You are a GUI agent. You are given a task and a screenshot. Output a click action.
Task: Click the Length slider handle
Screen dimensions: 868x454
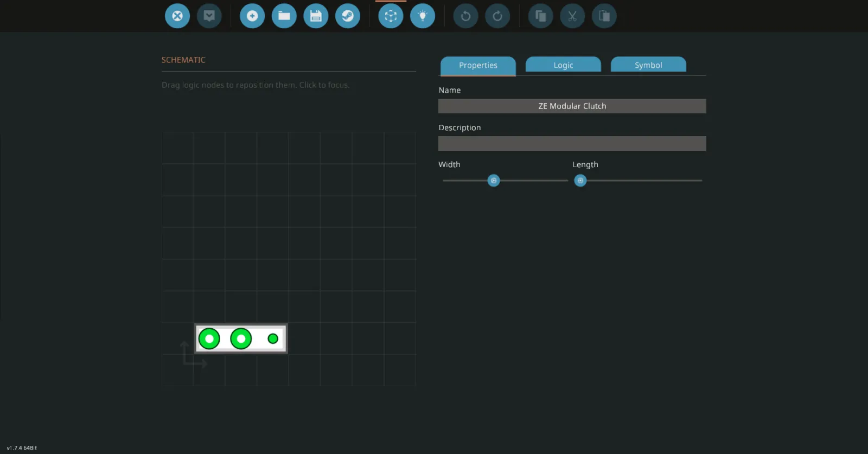[x=580, y=181]
